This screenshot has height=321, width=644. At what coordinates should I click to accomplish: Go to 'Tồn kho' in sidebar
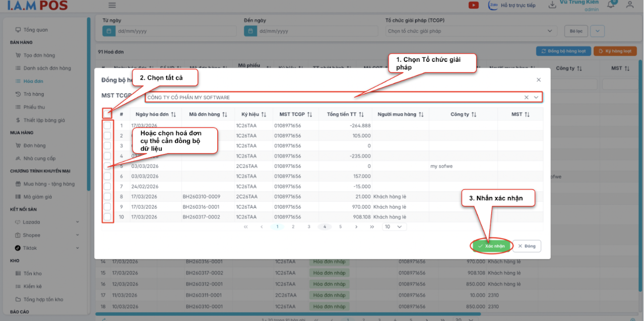[x=32, y=273]
